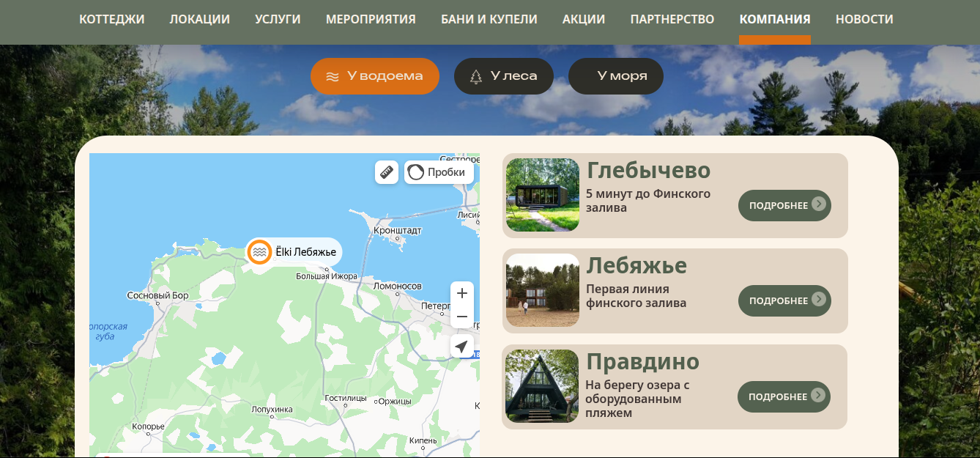Click the Ëlki Лебяжье orange map marker

click(259, 252)
